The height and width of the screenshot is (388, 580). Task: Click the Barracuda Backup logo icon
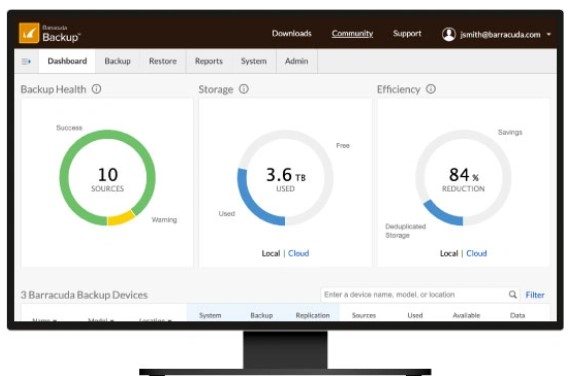click(x=29, y=33)
